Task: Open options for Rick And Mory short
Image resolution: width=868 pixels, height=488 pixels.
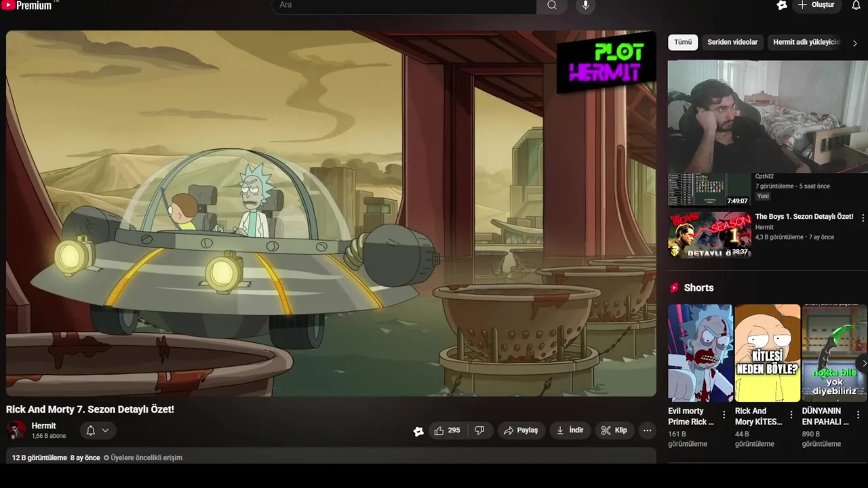Action: tap(791, 415)
